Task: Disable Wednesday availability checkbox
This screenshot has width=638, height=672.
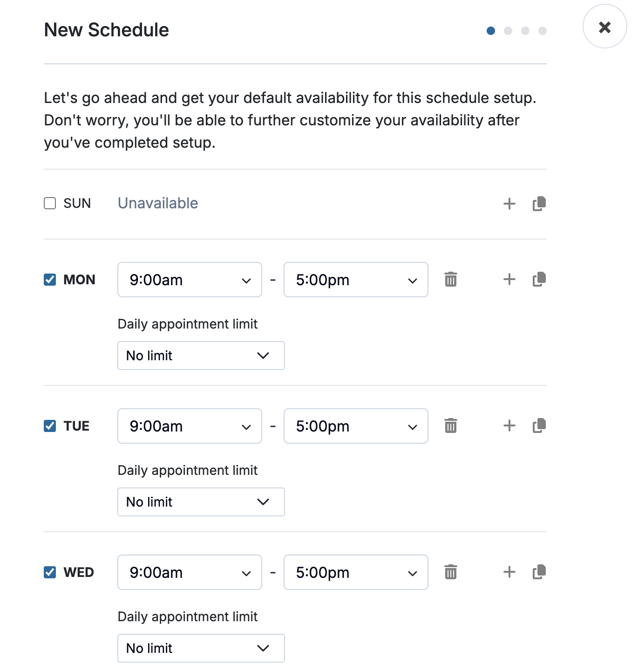Action: coord(50,572)
